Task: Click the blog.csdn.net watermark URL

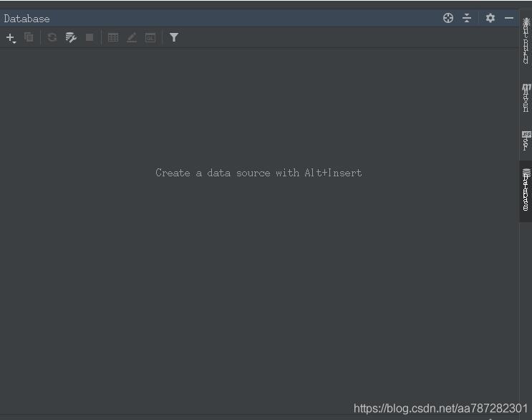Action: (x=440, y=409)
